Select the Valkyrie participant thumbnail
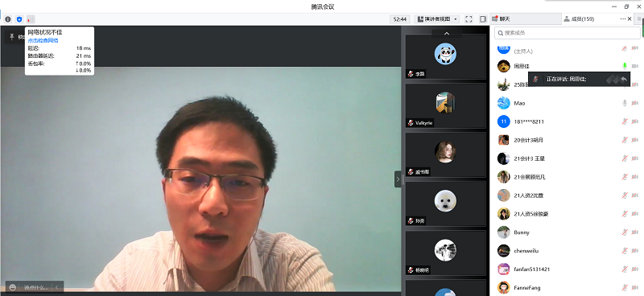Screen dimensions: 644x296 coord(446,106)
